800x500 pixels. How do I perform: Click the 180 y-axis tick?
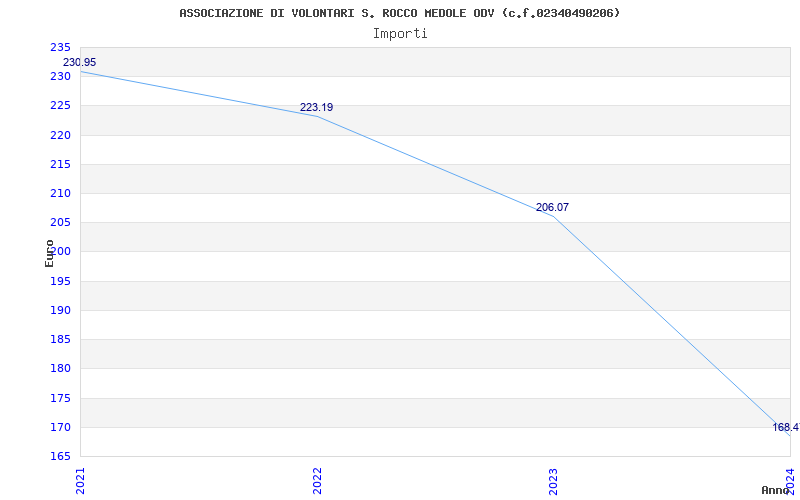pyautogui.click(x=60, y=368)
